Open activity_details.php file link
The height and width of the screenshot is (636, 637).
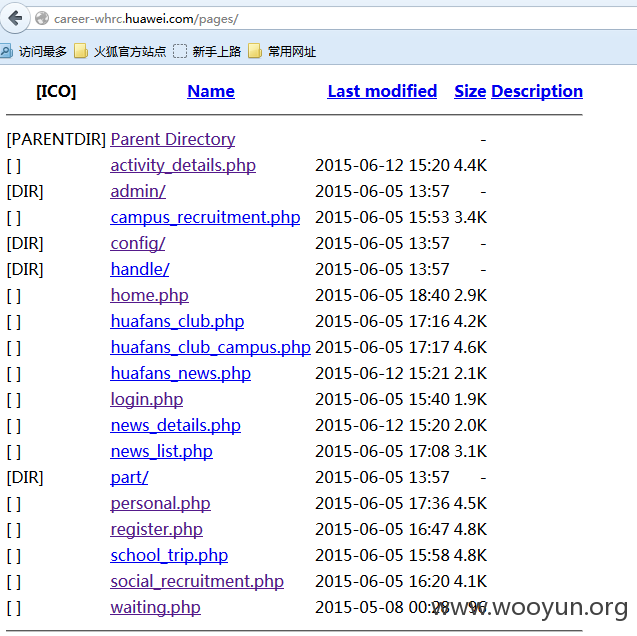point(183,166)
